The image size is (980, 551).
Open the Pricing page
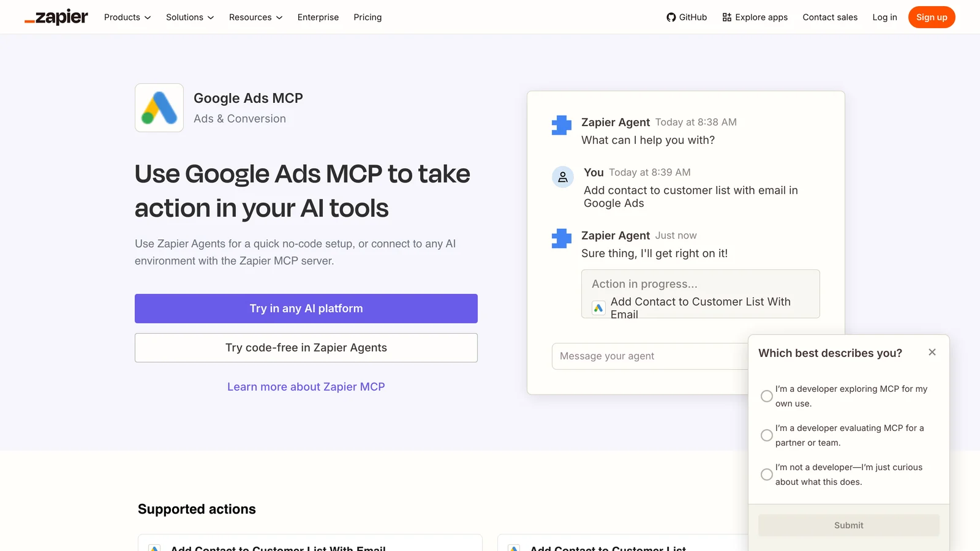coord(367,17)
